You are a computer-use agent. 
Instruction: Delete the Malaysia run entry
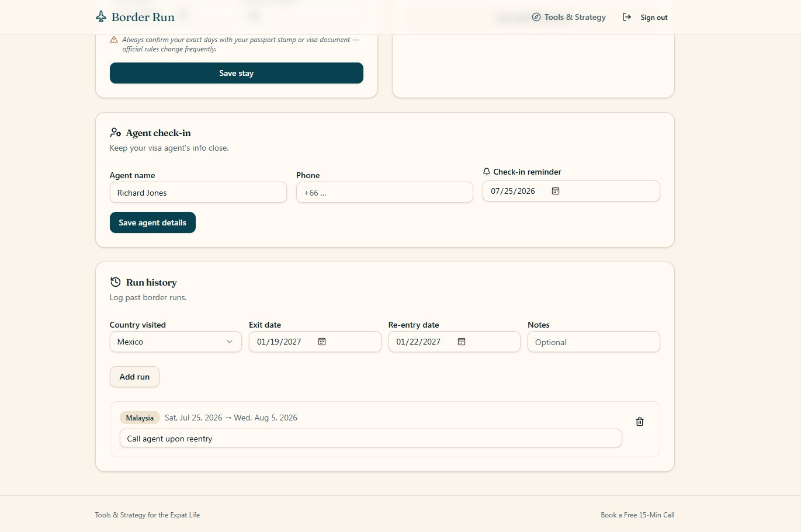640,422
